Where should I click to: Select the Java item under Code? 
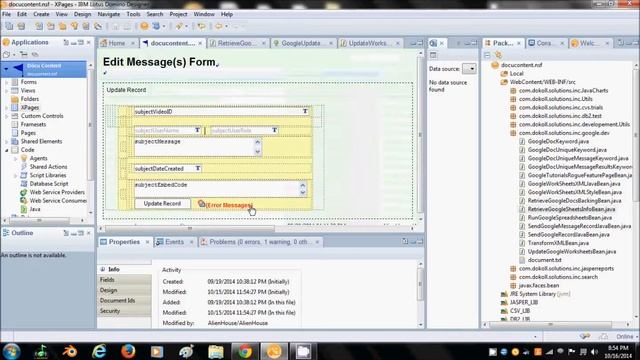coord(35,209)
